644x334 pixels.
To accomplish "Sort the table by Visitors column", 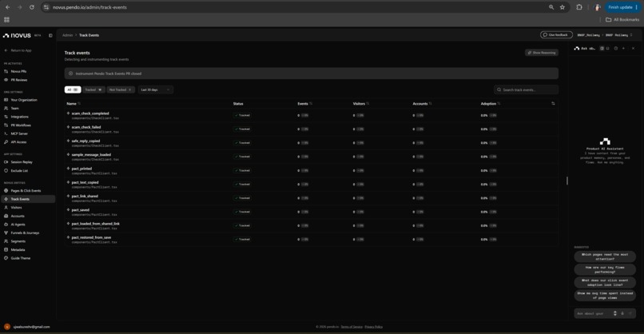I will 360,104.
